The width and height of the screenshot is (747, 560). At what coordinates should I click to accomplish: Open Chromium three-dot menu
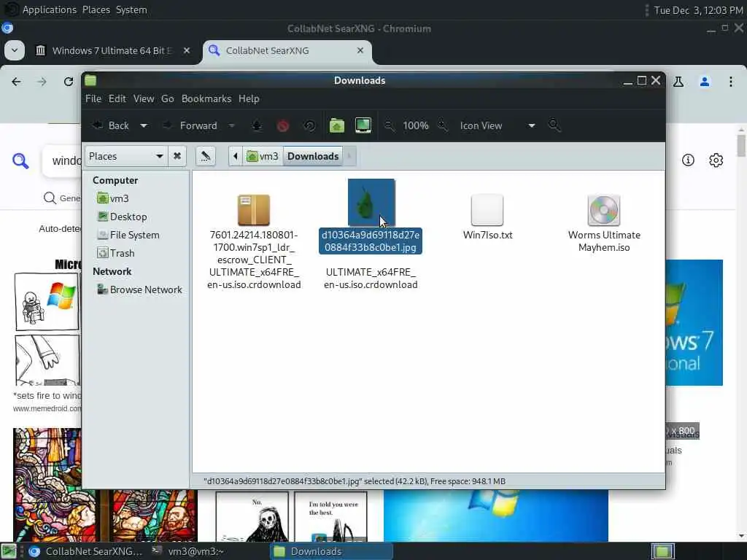(731, 82)
